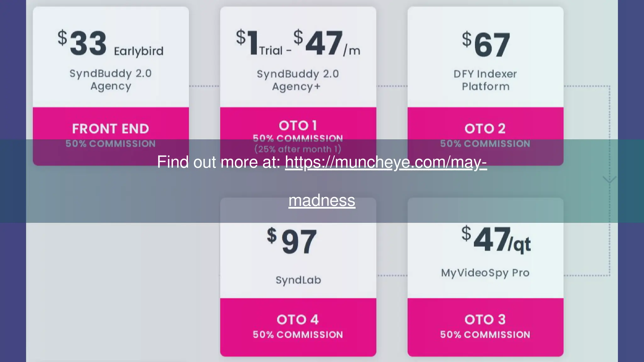Click the $97 price

pyautogui.click(x=292, y=241)
